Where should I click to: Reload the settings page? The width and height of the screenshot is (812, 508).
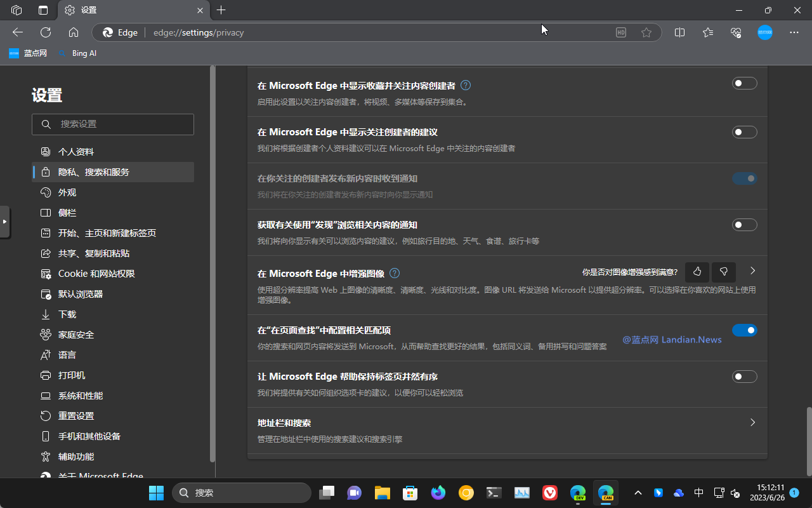(x=46, y=32)
